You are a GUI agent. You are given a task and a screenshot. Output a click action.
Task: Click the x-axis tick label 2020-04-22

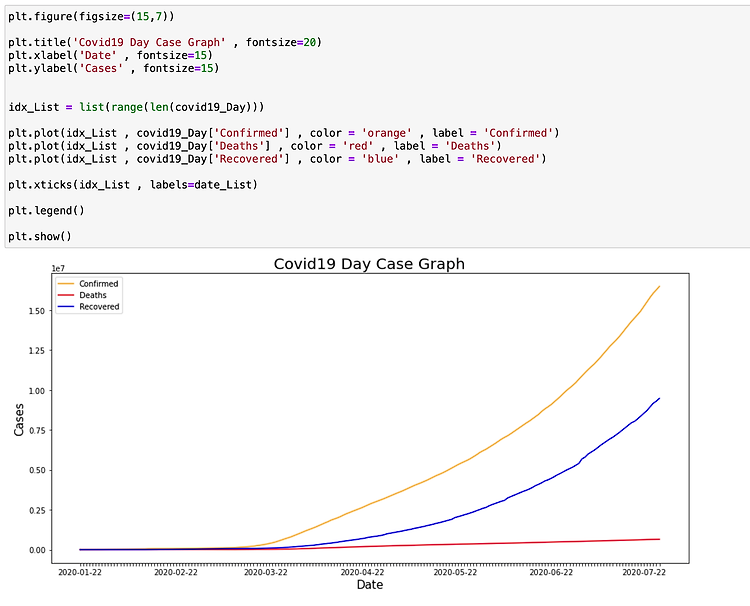tap(362, 573)
